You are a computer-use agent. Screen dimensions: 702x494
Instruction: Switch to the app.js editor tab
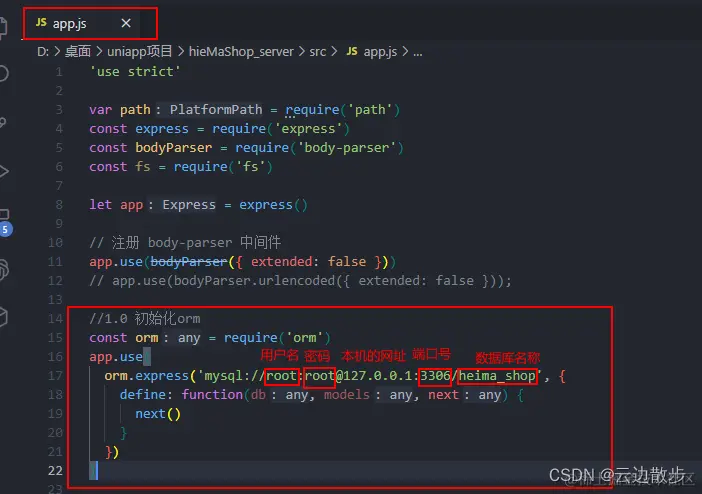point(83,23)
